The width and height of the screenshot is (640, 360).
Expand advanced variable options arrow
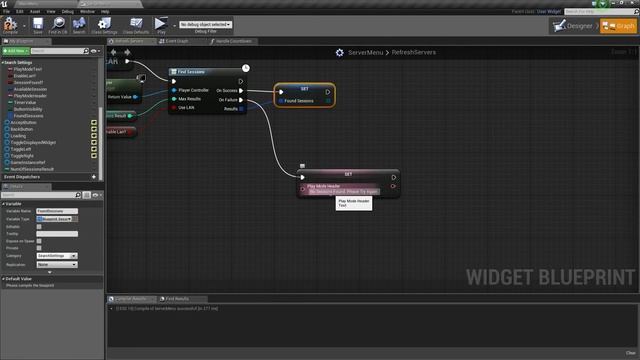point(50,272)
